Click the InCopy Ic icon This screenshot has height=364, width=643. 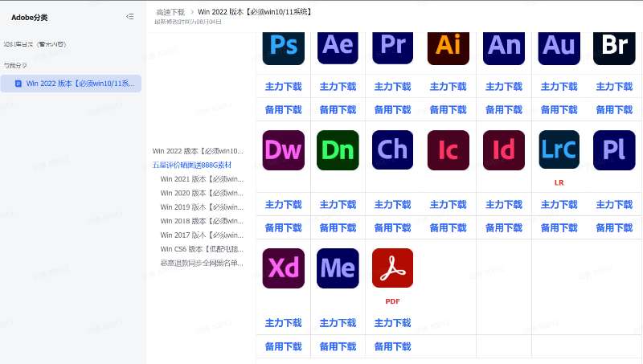tap(448, 150)
